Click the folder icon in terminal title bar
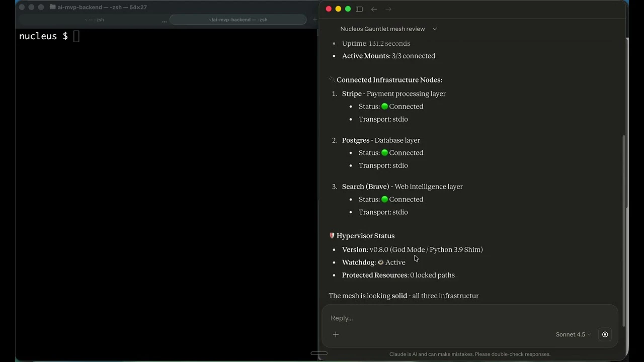 (x=52, y=7)
